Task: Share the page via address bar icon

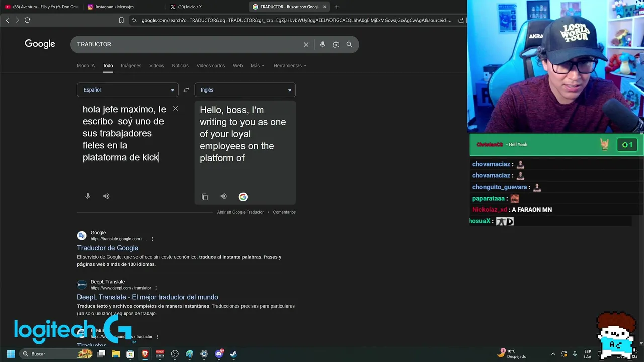Action: 461,20
